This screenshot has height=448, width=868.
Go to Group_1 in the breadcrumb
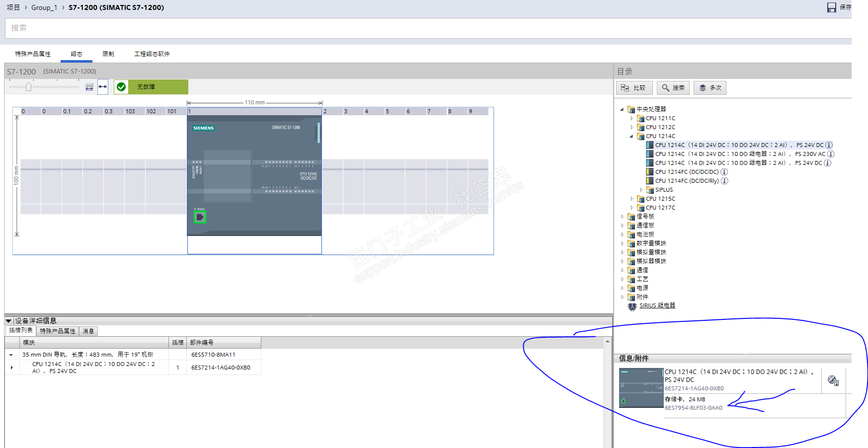[44, 7]
